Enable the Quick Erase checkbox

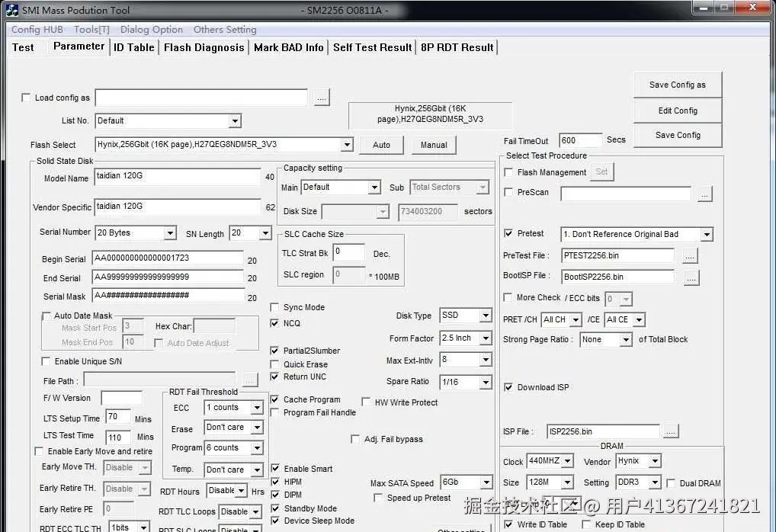pos(274,364)
